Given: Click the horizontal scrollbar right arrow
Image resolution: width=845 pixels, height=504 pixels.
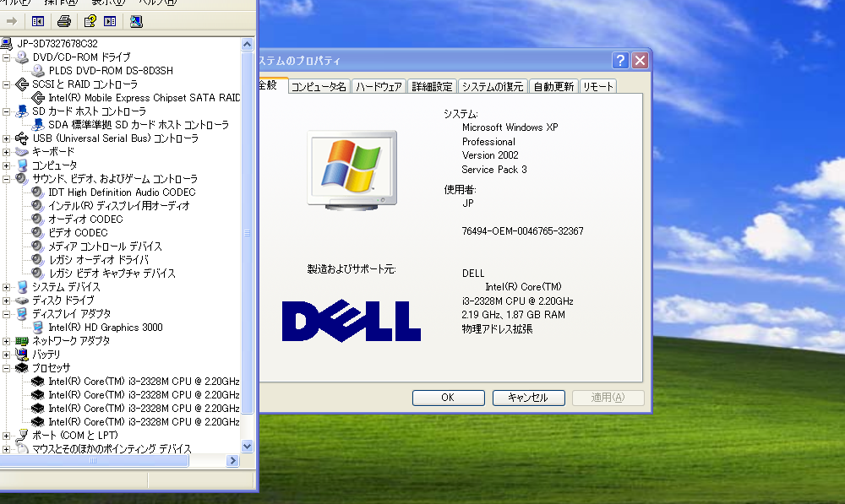Looking at the screenshot, I should (x=233, y=460).
